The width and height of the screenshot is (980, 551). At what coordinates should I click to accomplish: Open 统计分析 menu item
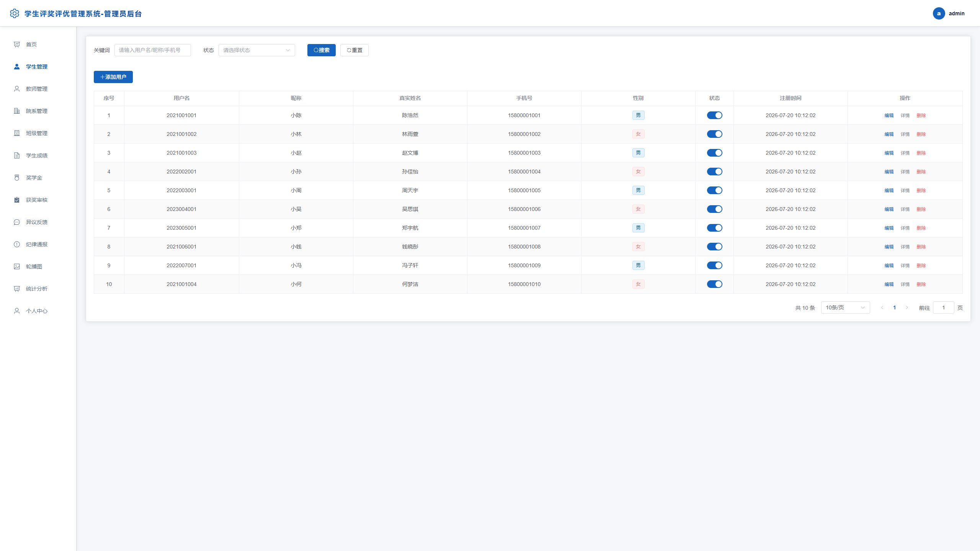tap(37, 289)
